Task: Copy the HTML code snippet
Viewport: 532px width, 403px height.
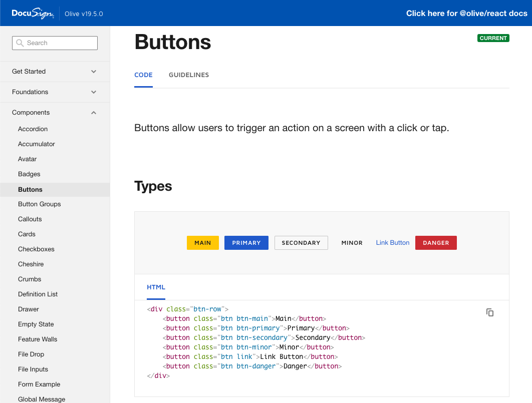Action: click(489, 312)
